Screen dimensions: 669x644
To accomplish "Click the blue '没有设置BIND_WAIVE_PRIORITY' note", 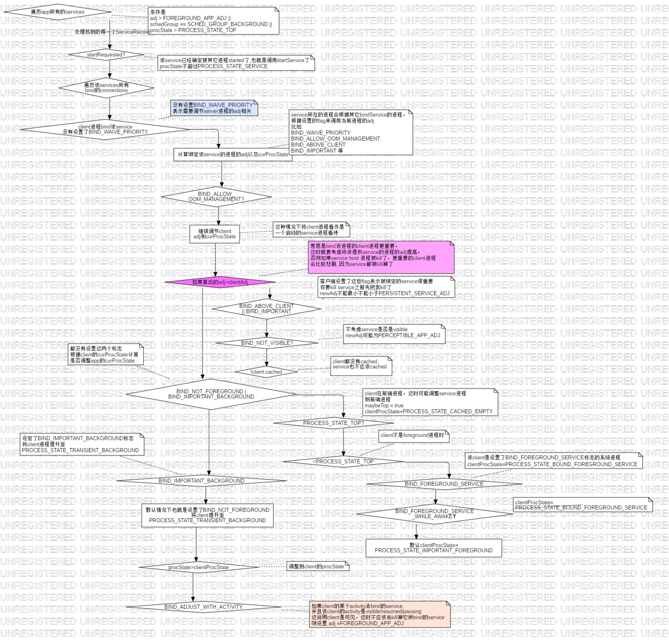I will pos(215,108).
